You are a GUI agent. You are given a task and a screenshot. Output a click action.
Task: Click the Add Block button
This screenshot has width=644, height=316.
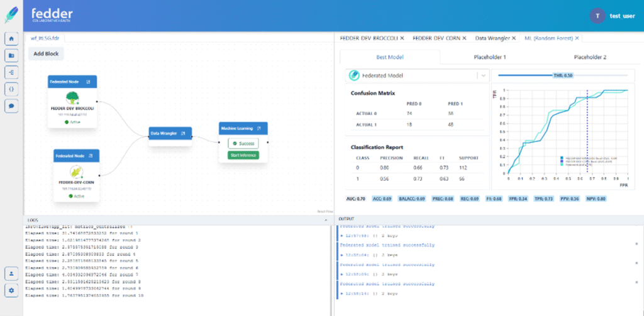[47, 54]
